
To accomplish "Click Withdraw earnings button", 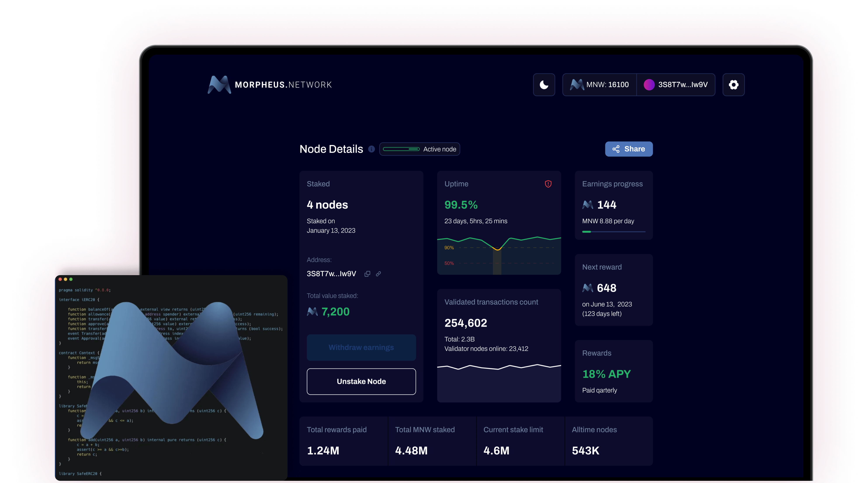I will pyautogui.click(x=361, y=347).
